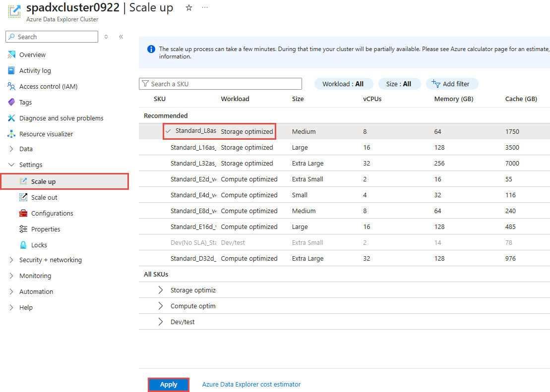Screen dimensions: 550x392
Task: Expand the Compute optimized SKU group
Action: 160,306
